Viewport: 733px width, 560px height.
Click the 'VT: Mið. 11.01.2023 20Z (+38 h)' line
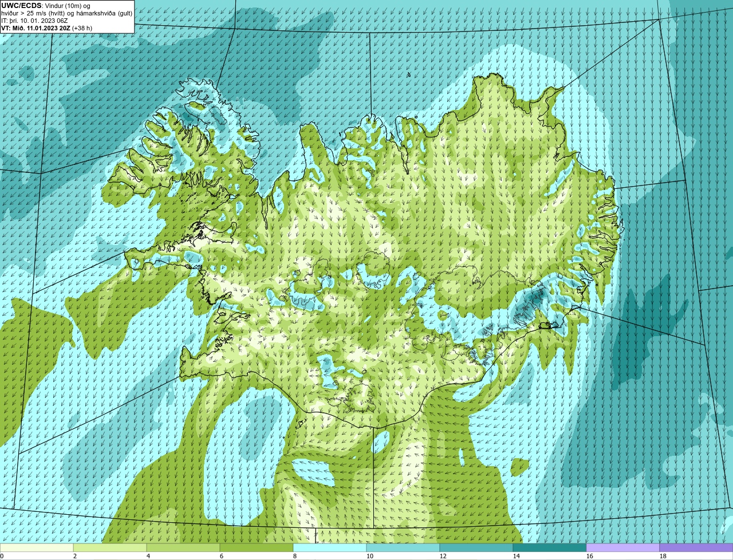46,27
